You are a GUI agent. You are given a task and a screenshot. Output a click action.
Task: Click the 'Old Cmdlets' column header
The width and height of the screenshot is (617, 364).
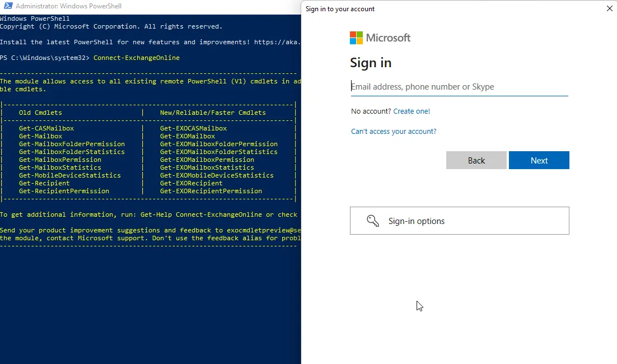pyautogui.click(x=40, y=113)
